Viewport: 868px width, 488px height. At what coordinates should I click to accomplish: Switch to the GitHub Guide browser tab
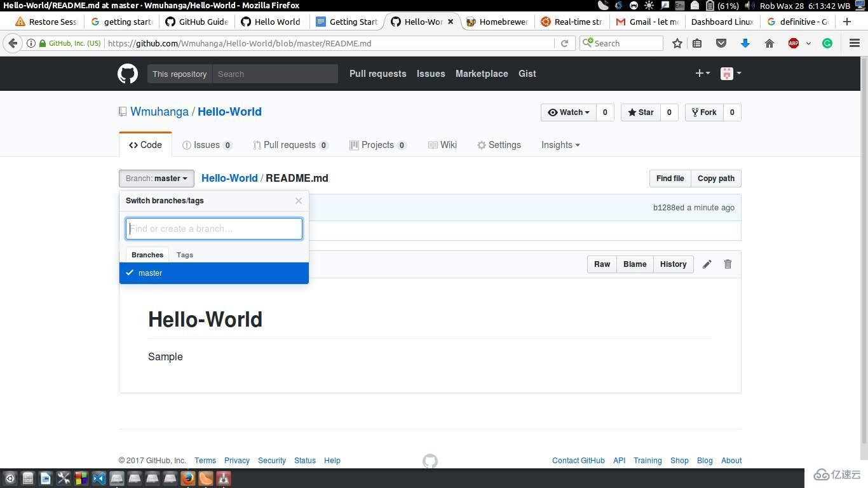tap(196, 22)
